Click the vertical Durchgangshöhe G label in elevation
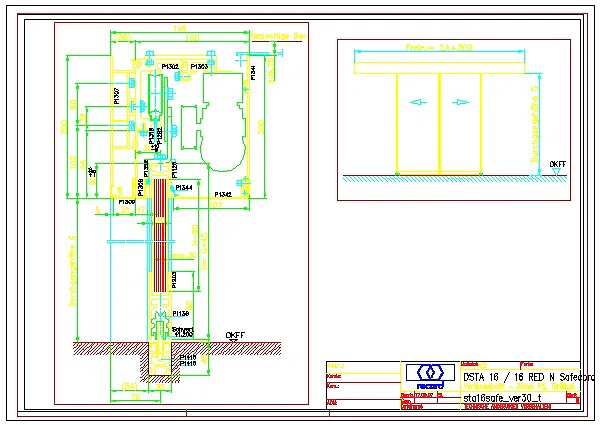Viewport: 600px width, 425px height. click(x=535, y=124)
